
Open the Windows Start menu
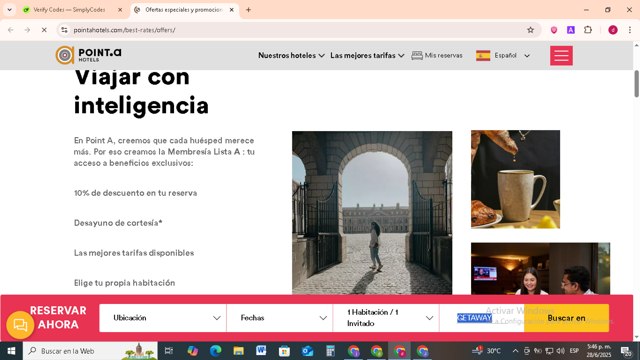11,351
